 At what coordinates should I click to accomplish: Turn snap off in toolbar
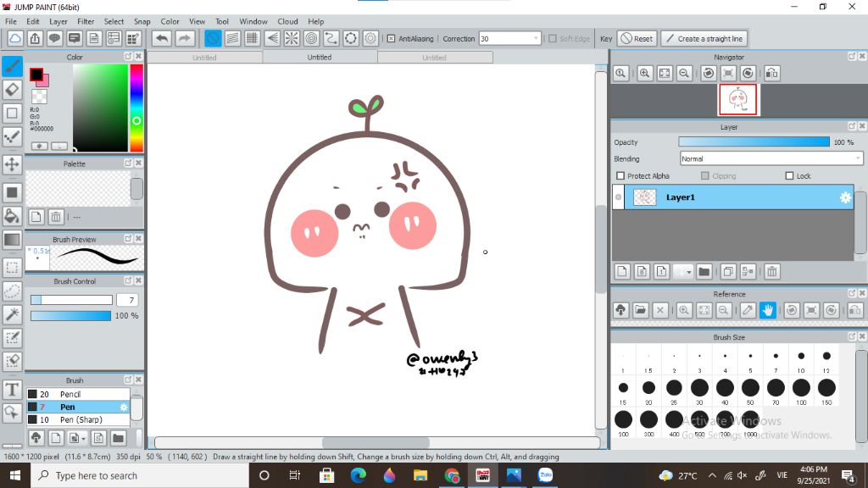[x=213, y=39]
